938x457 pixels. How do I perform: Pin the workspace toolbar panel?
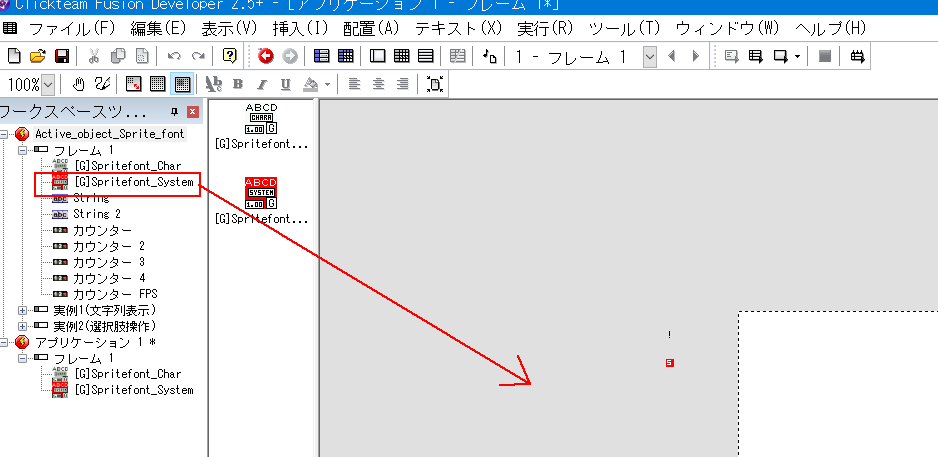(175, 112)
